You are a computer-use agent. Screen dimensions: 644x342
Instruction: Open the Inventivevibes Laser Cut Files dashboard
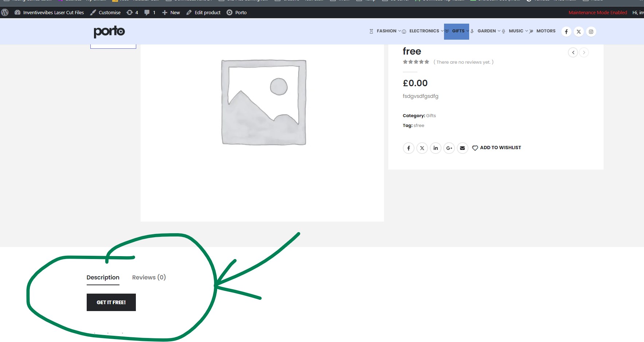coord(49,12)
